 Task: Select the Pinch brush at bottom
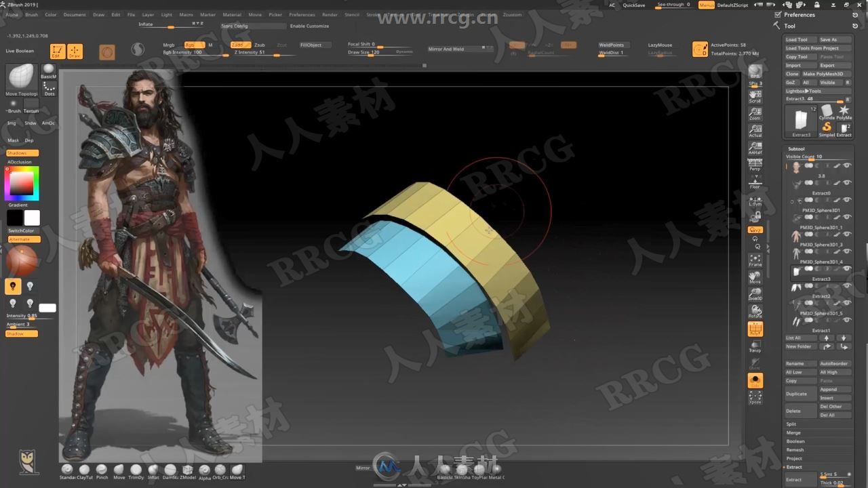coord(101,470)
